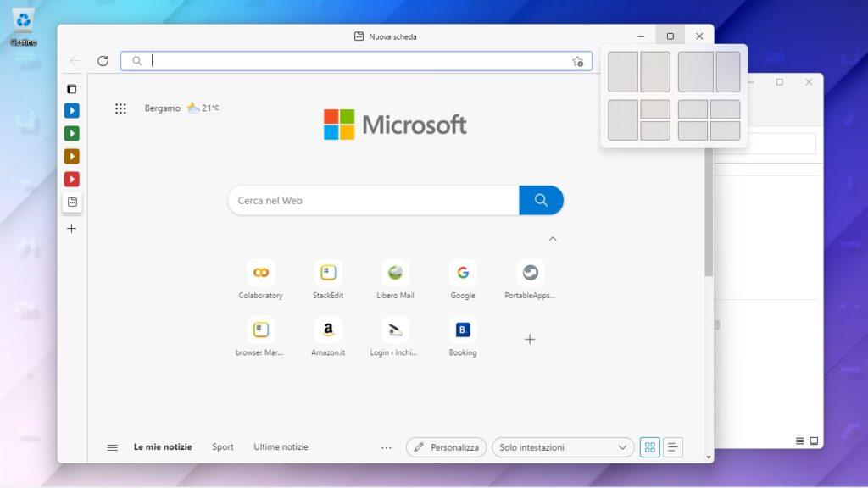Close the Nuova scheda browser window
Screen dimensions: 868x488
point(699,36)
